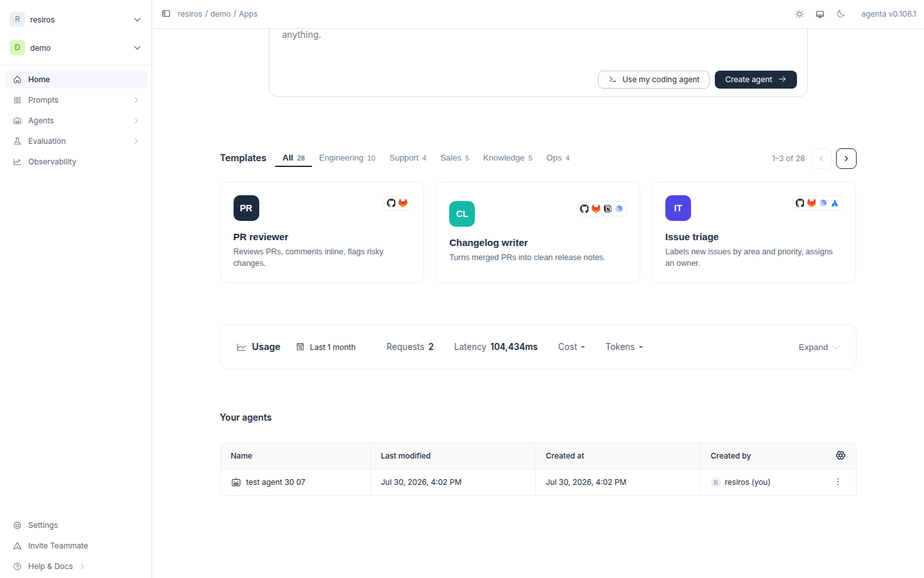This screenshot has height=578, width=924.
Task: Click the agenta v0.106.1 version label
Action: (x=889, y=14)
